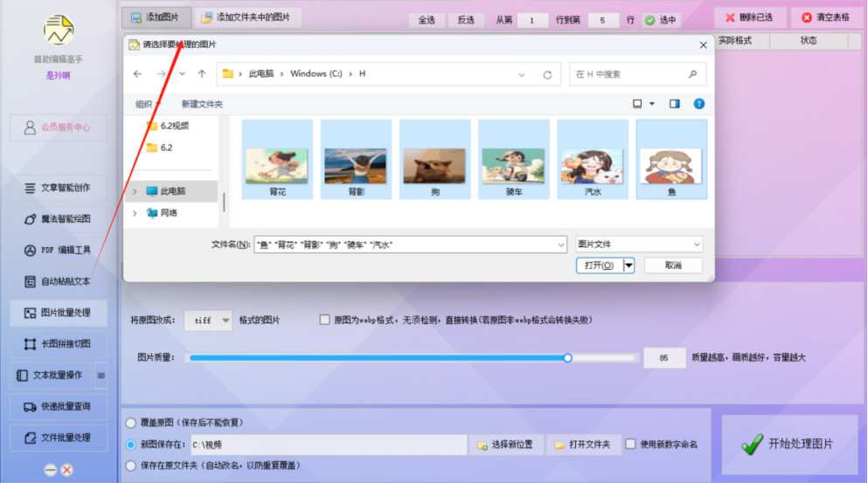
Task: Open the 图片文件 file type dropdown
Action: click(x=639, y=244)
